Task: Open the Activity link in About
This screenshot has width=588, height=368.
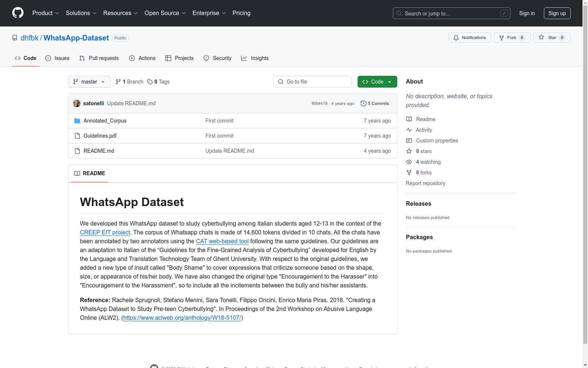Action: [x=419, y=130]
